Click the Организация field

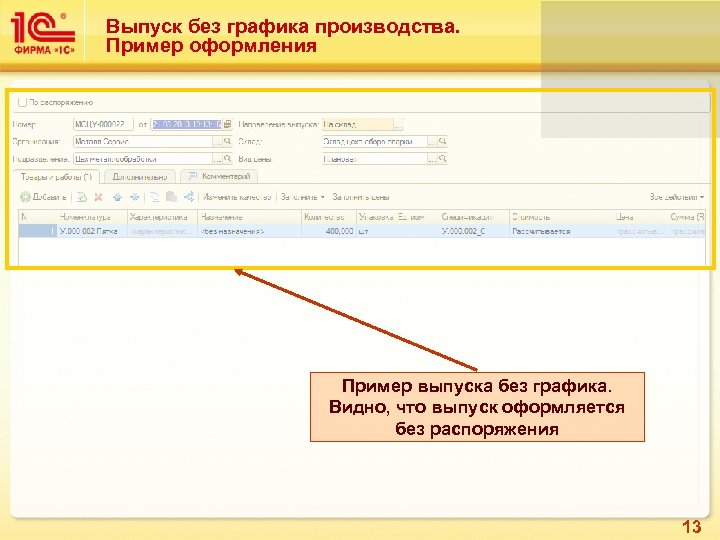point(143,141)
